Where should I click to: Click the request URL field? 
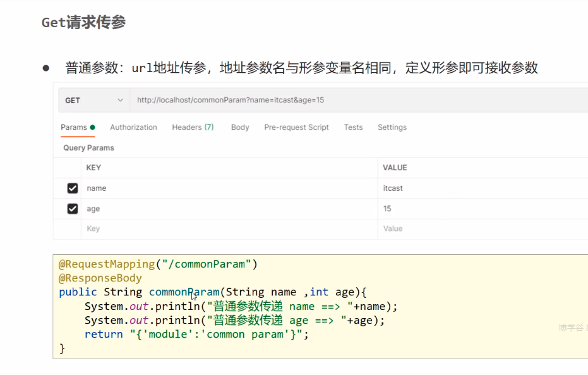354,101
